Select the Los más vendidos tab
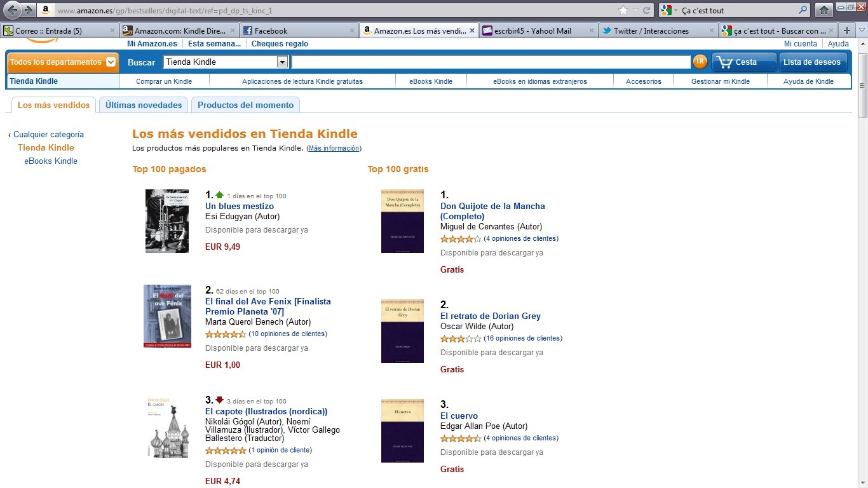Screen dimensions: 868x488 coord(53,105)
